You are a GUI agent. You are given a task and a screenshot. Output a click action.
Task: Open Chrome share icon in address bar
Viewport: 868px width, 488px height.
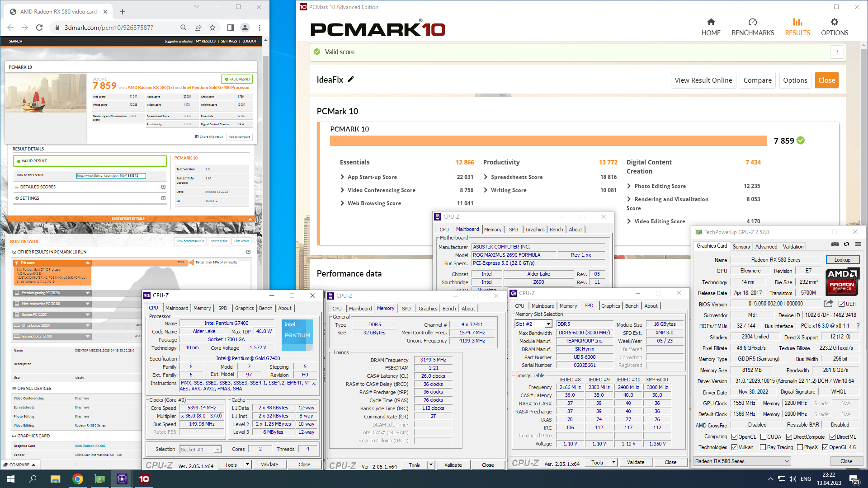pyautogui.click(x=198, y=28)
